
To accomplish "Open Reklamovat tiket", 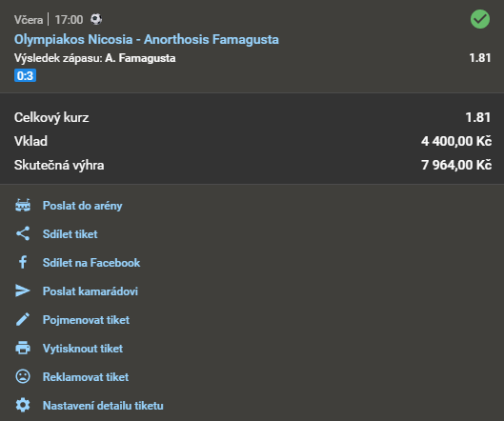I will click(86, 377).
